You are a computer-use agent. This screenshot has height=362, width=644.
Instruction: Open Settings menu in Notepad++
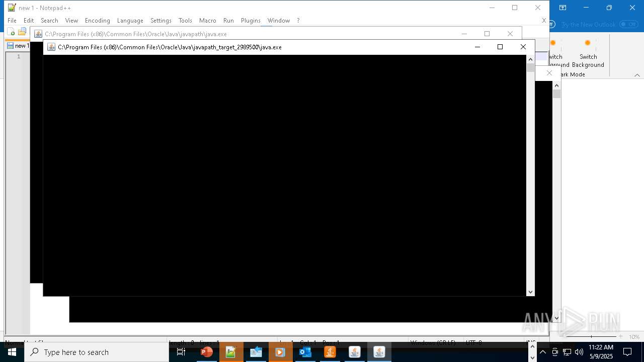pyautogui.click(x=161, y=21)
